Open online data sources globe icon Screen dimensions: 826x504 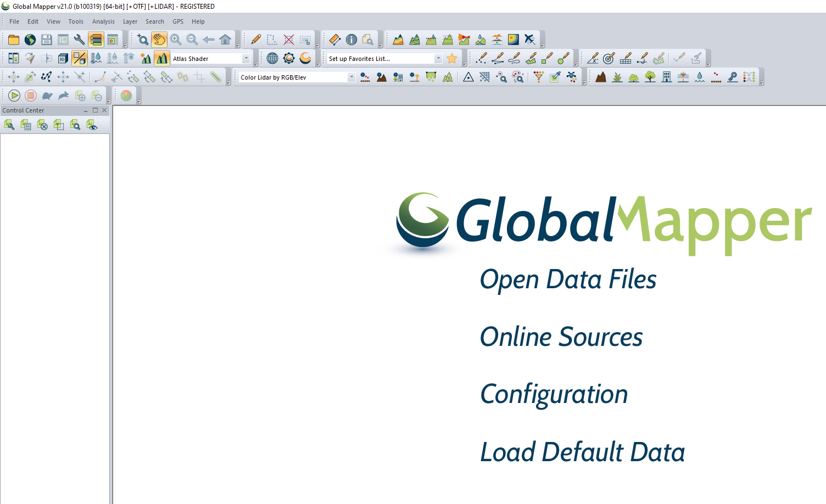pyautogui.click(x=30, y=40)
